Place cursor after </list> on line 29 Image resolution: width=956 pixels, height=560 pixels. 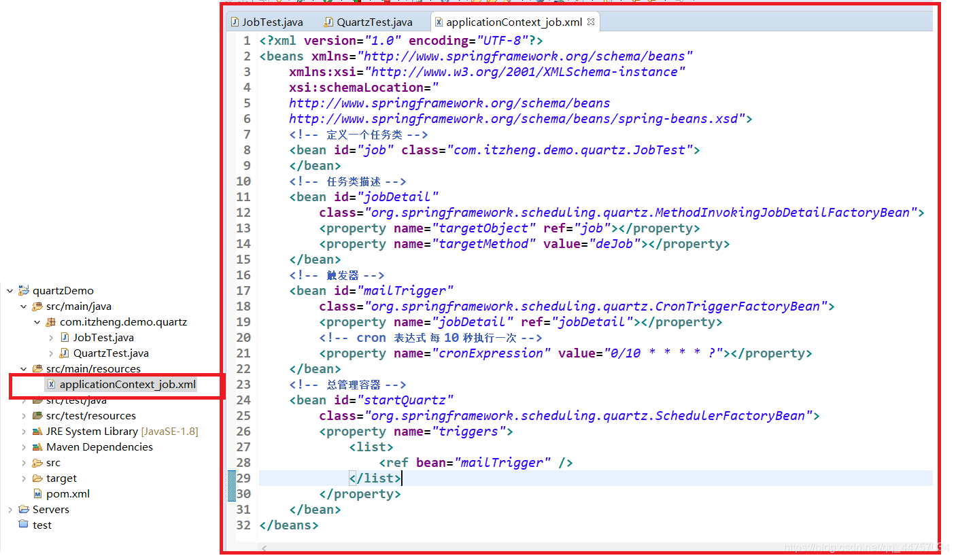point(403,478)
